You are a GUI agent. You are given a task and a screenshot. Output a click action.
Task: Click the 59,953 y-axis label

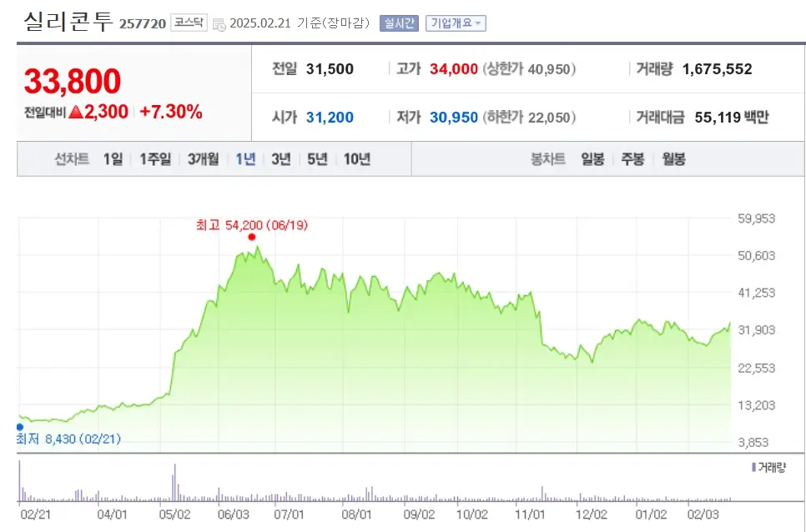(756, 218)
